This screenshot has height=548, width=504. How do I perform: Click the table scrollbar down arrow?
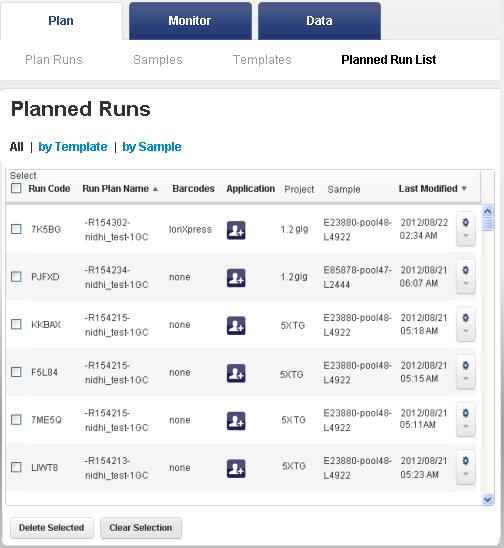tap(488, 499)
